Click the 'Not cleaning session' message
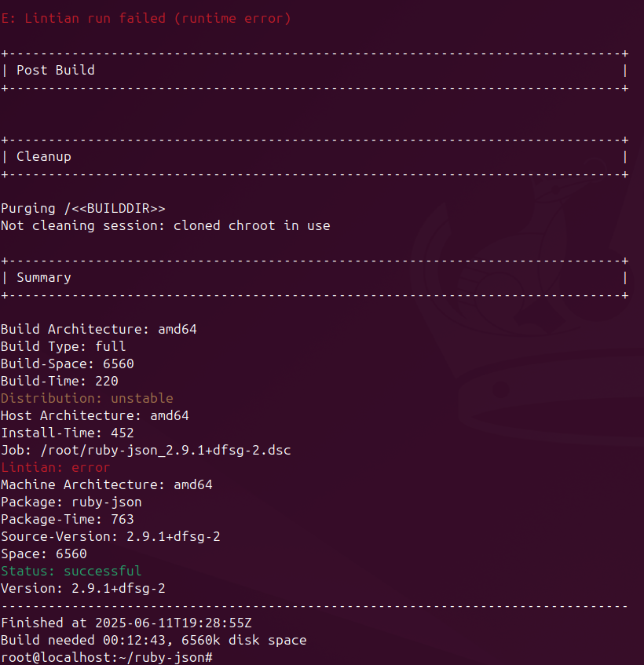The image size is (644, 665). pos(165,225)
